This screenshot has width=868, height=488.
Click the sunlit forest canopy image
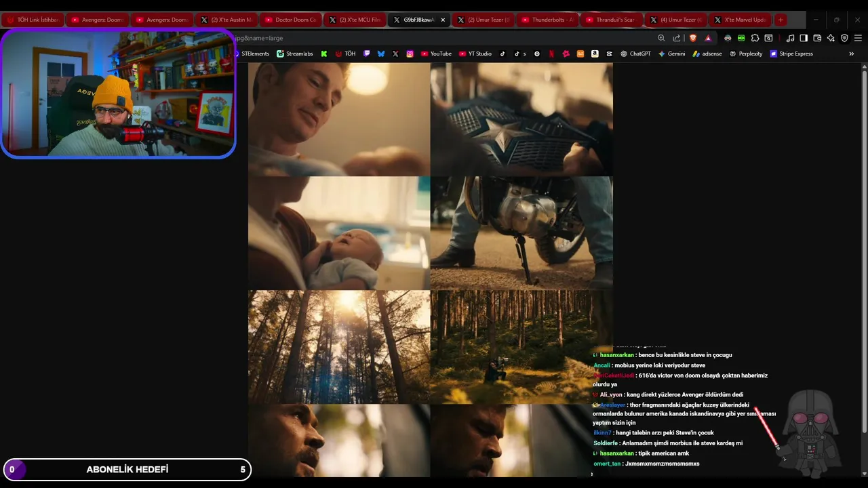click(x=339, y=347)
